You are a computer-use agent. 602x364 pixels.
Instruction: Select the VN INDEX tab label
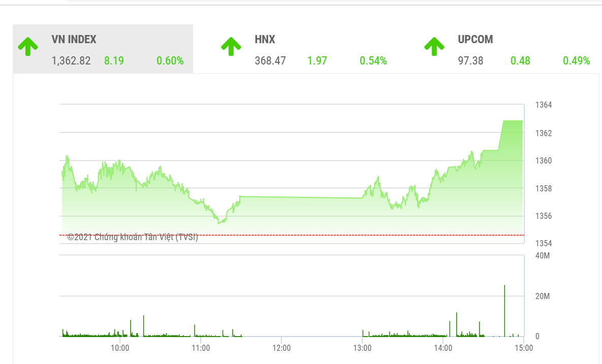(74, 40)
